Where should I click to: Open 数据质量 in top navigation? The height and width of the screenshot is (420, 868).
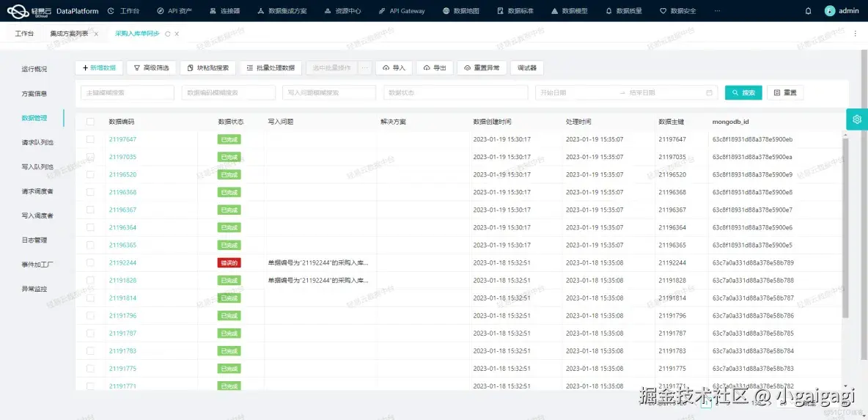coord(624,11)
